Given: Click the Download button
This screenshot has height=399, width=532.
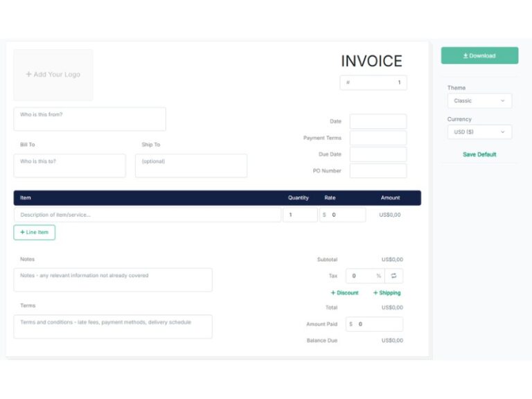Looking at the screenshot, I should coord(479,55).
